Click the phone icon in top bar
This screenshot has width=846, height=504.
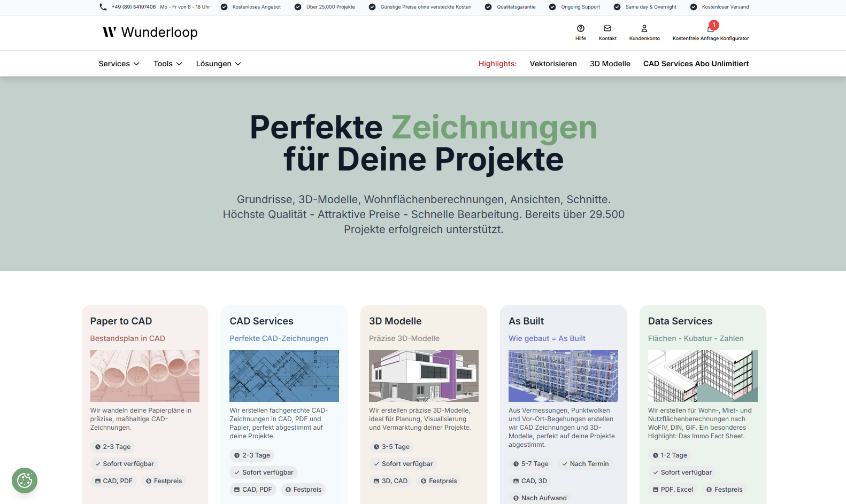pos(103,7)
